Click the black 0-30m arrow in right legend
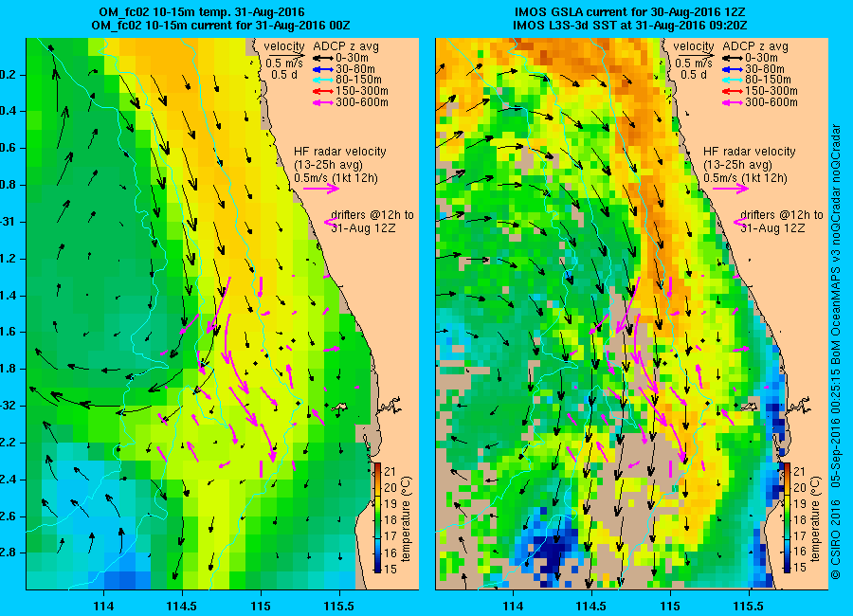The image size is (853, 616). (x=732, y=58)
